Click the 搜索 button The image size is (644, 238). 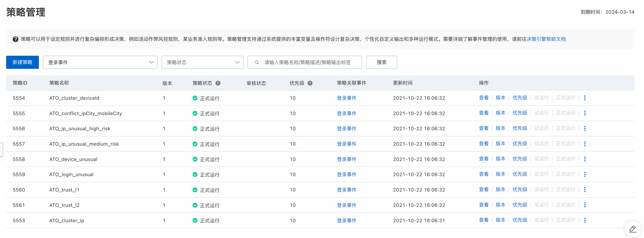(382, 62)
